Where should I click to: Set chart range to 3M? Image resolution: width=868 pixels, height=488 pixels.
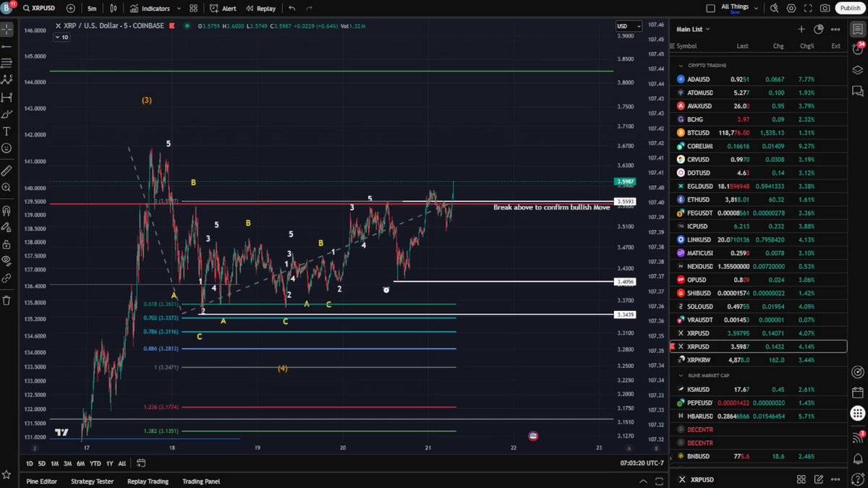pyautogui.click(x=67, y=463)
